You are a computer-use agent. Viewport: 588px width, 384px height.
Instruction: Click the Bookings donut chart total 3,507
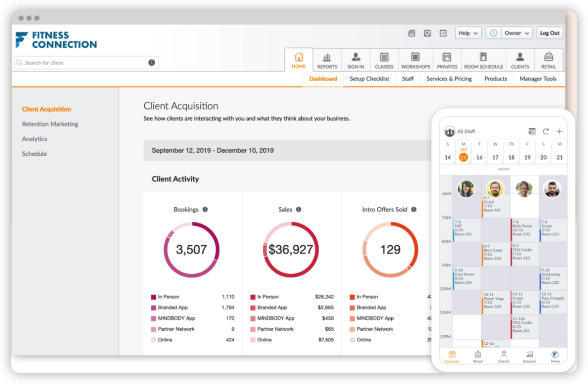coord(191,250)
